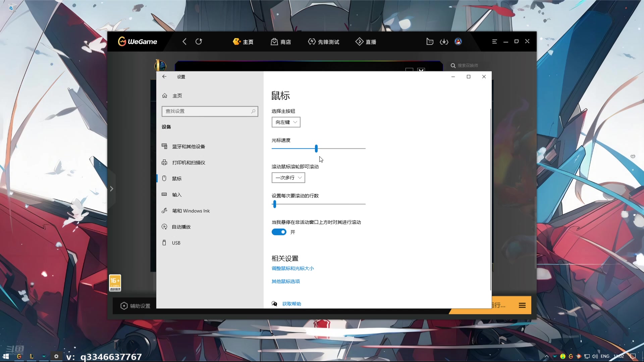
Task: Open the WeGame hamburger menu
Action: (x=494, y=42)
